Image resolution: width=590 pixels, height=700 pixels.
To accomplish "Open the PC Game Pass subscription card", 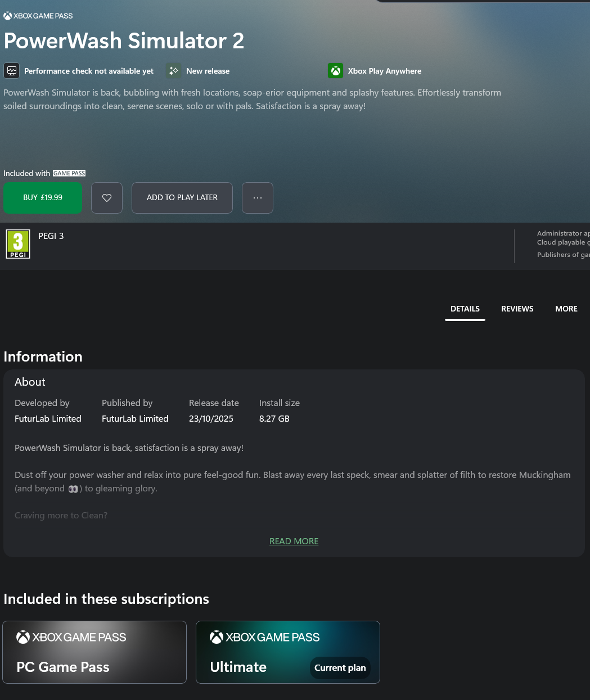I will pos(94,652).
